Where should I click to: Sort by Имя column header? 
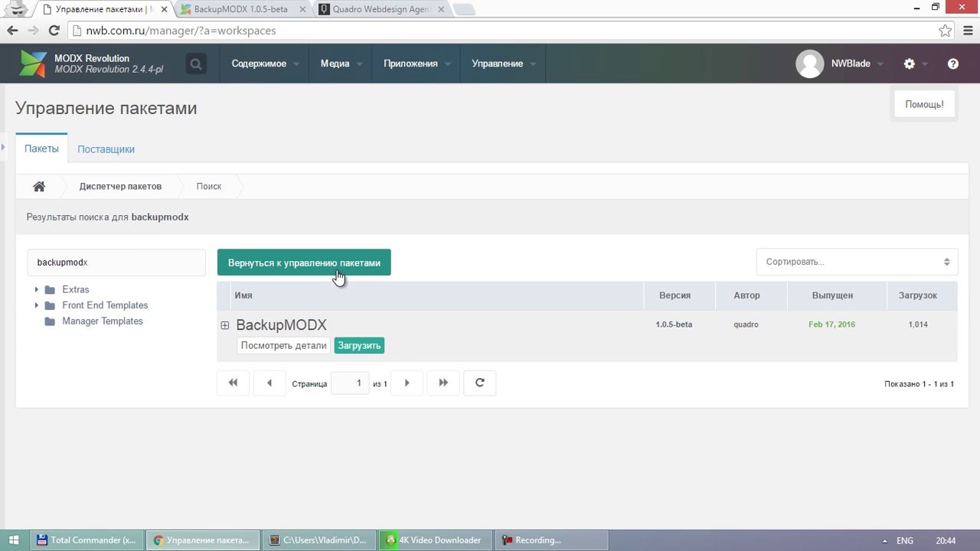(436, 295)
